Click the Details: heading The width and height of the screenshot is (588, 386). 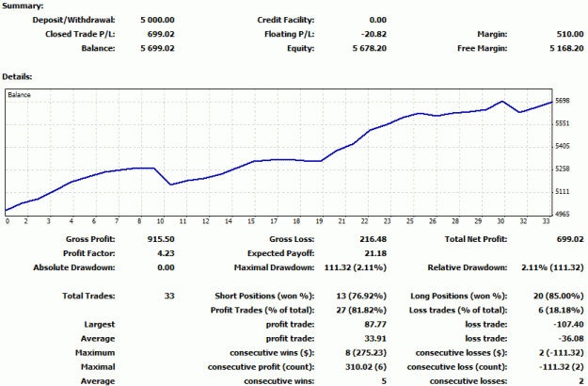[x=17, y=77]
